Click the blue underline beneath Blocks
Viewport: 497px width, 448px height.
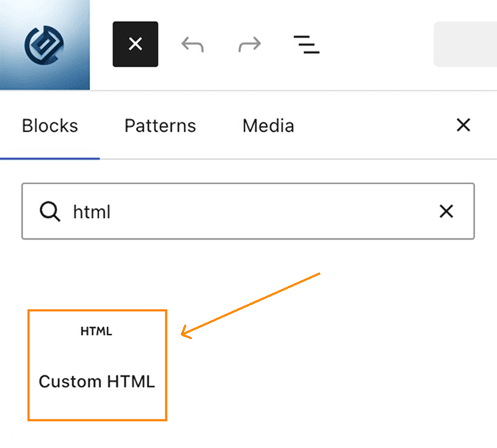coord(50,158)
